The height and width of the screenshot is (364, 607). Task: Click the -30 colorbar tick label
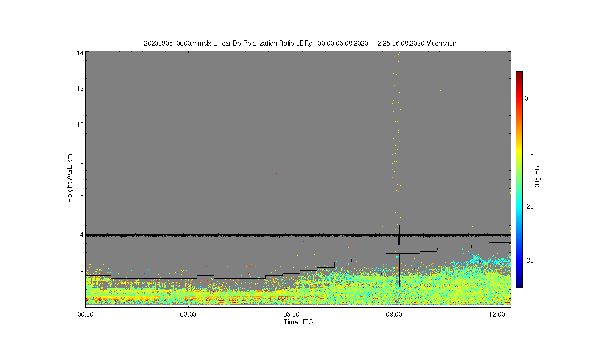pos(528,260)
